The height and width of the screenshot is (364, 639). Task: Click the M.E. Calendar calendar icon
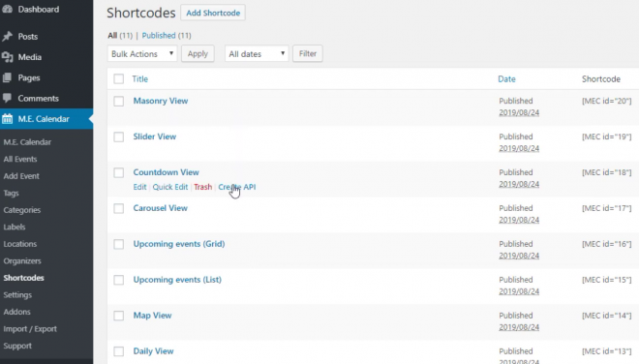(x=8, y=119)
